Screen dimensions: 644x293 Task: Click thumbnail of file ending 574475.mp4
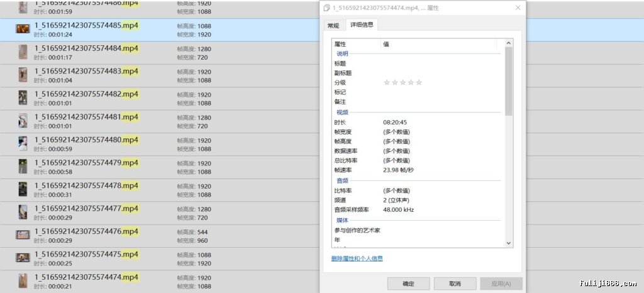coord(23,258)
